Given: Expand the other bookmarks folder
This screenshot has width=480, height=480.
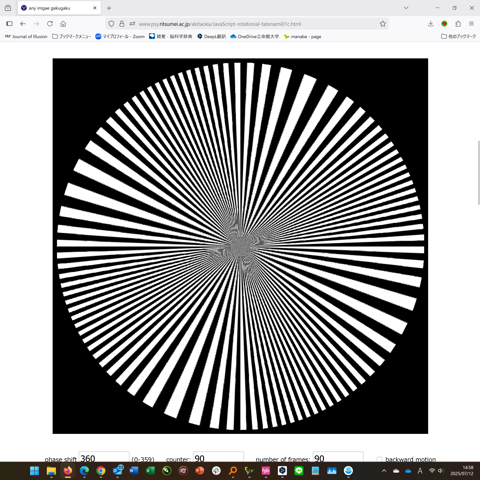Looking at the screenshot, I should coord(459,36).
